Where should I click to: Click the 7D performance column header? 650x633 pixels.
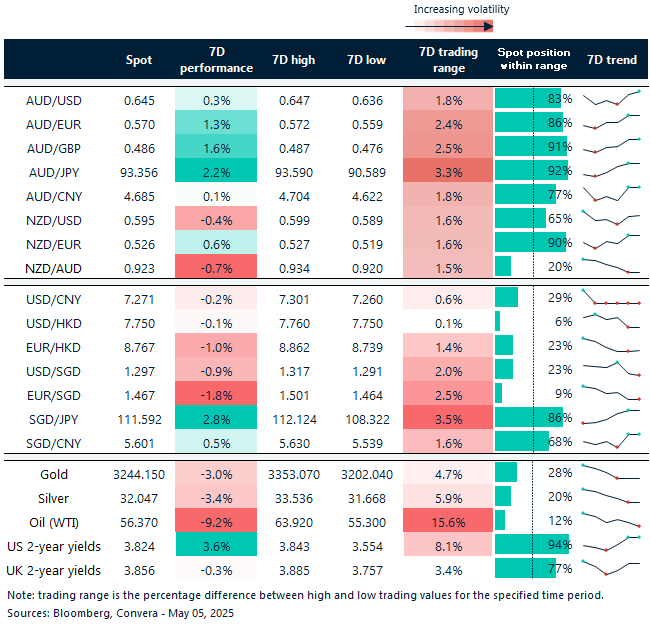[216, 60]
